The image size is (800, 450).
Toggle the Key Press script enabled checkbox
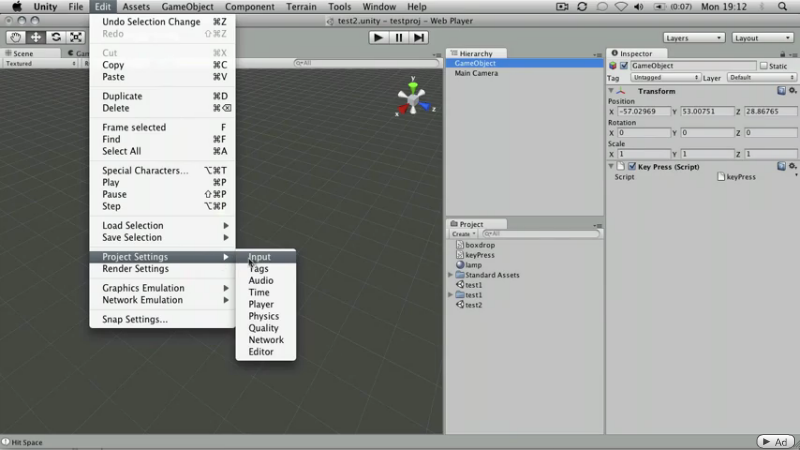coord(632,166)
